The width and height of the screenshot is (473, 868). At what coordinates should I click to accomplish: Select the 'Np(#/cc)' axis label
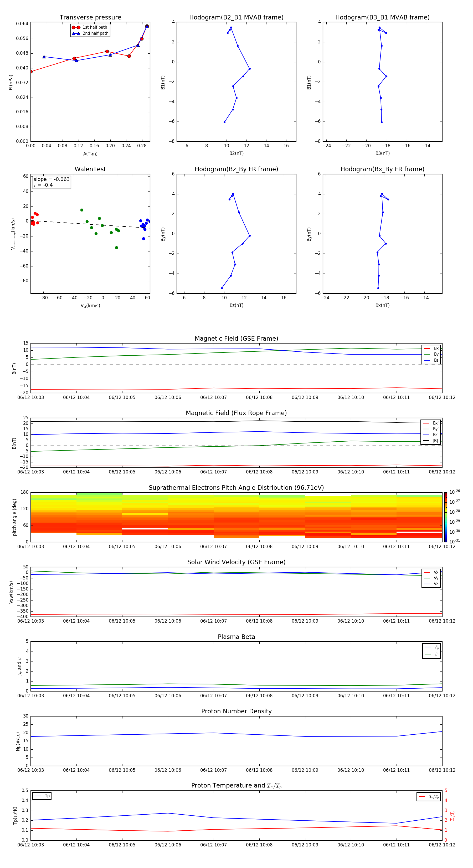tap(18, 741)
